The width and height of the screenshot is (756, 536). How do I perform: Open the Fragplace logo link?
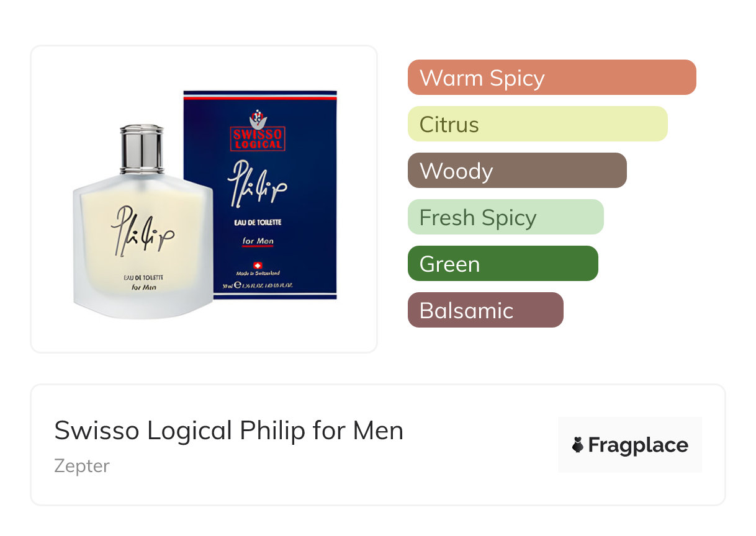(630, 445)
